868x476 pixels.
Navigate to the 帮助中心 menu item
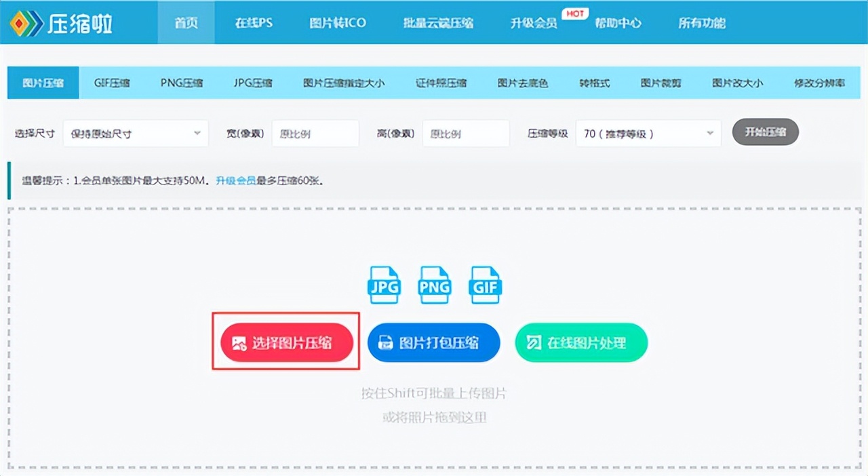point(618,22)
